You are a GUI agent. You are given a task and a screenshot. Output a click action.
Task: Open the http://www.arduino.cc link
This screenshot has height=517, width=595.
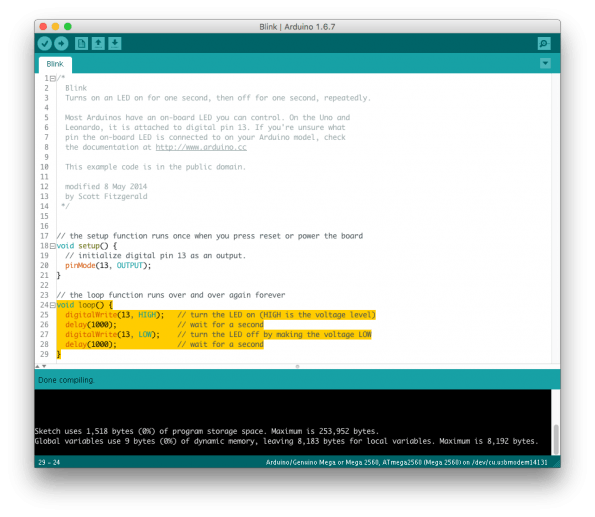click(x=201, y=147)
